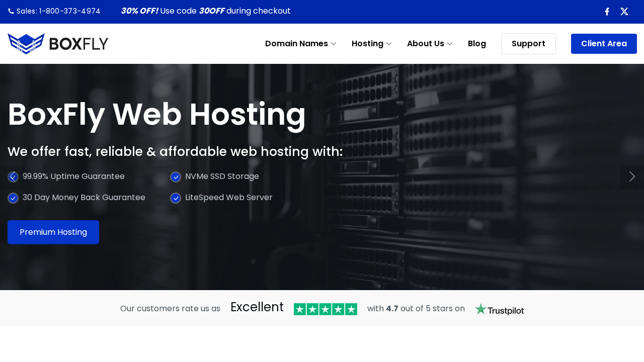Click the phone icon beside Sales number
The image size is (644, 362).
(11, 11)
